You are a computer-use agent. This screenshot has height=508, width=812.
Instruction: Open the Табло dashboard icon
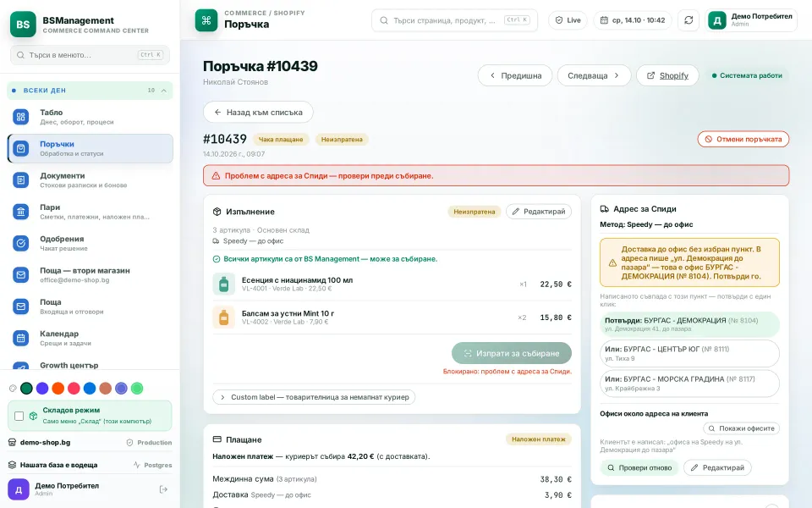[x=20, y=117]
